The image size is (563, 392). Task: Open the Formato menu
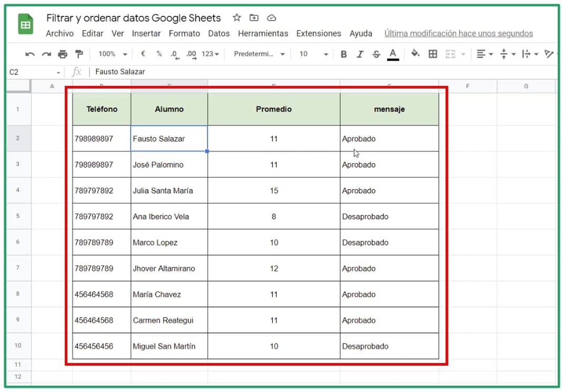pos(184,33)
